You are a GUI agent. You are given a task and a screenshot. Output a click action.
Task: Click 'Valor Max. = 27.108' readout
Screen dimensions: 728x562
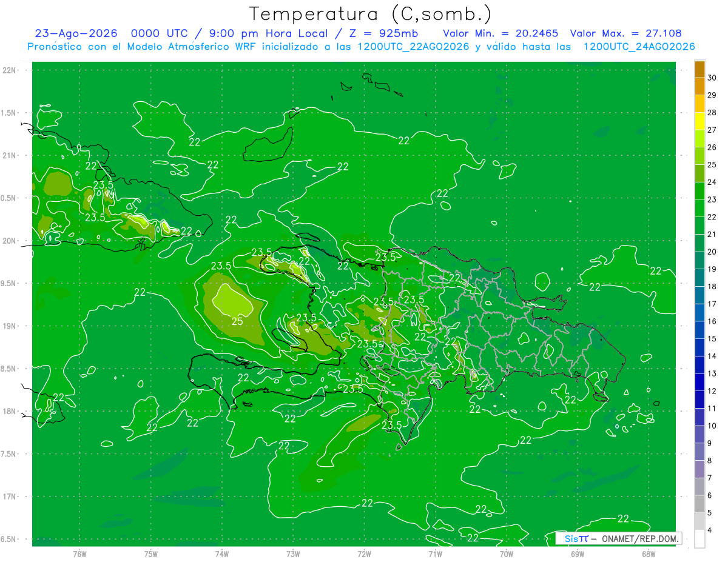click(625, 33)
